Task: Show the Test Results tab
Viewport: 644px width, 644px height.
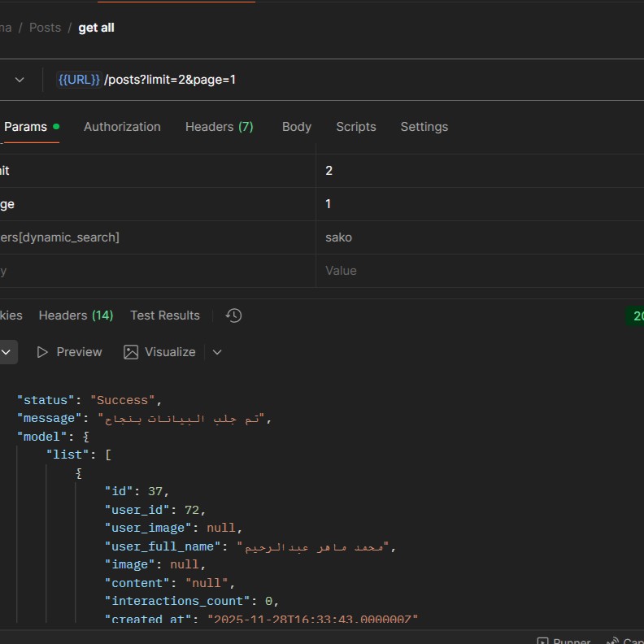Action: pos(164,315)
